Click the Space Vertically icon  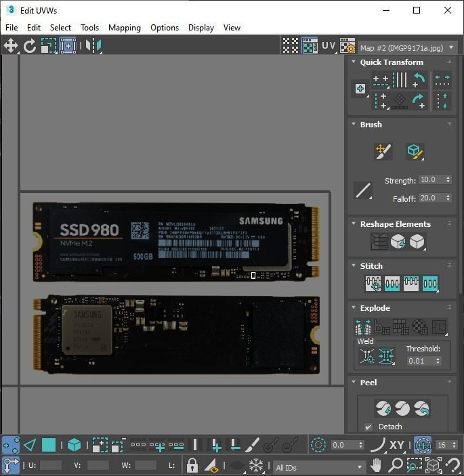pos(442,101)
